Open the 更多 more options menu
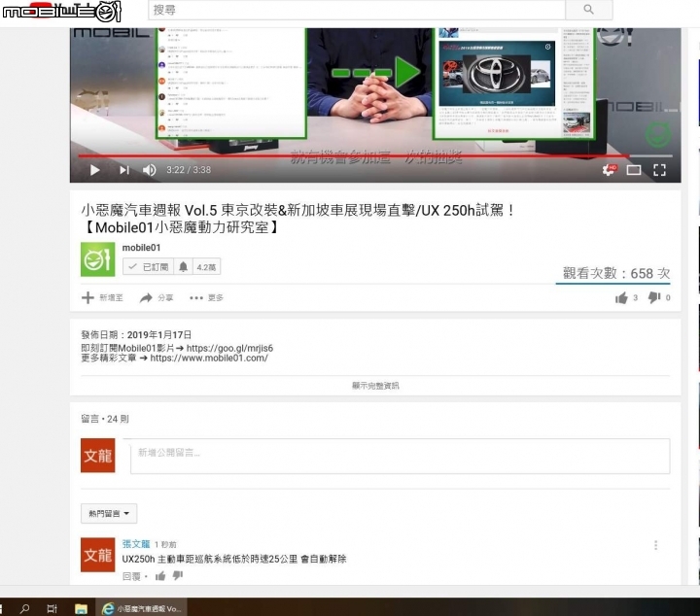The height and width of the screenshot is (616, 700). pos(206,297)
